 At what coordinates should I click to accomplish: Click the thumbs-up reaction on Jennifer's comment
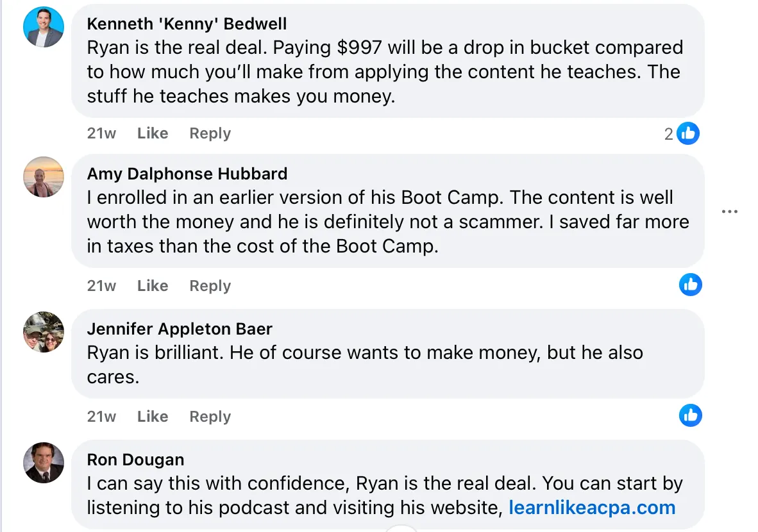(691, 415)
